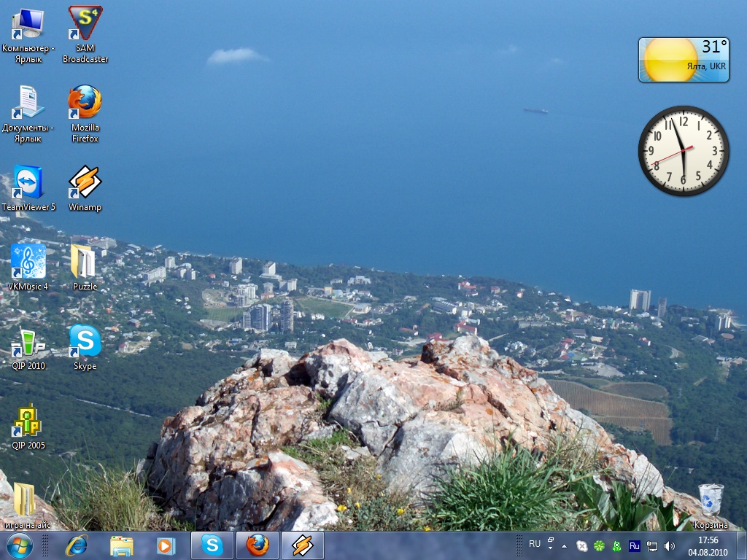
Task: Click the VKMusic 4 desktop icon
Action: click(x=28, y=262)
